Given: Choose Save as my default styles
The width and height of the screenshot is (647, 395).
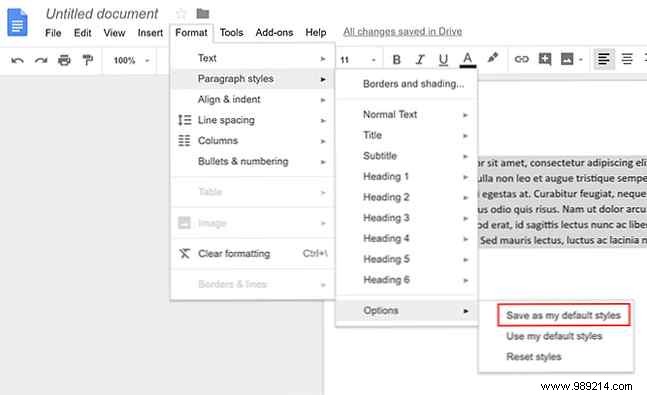Looking at the screenshot, I should [x=564, y=315].
